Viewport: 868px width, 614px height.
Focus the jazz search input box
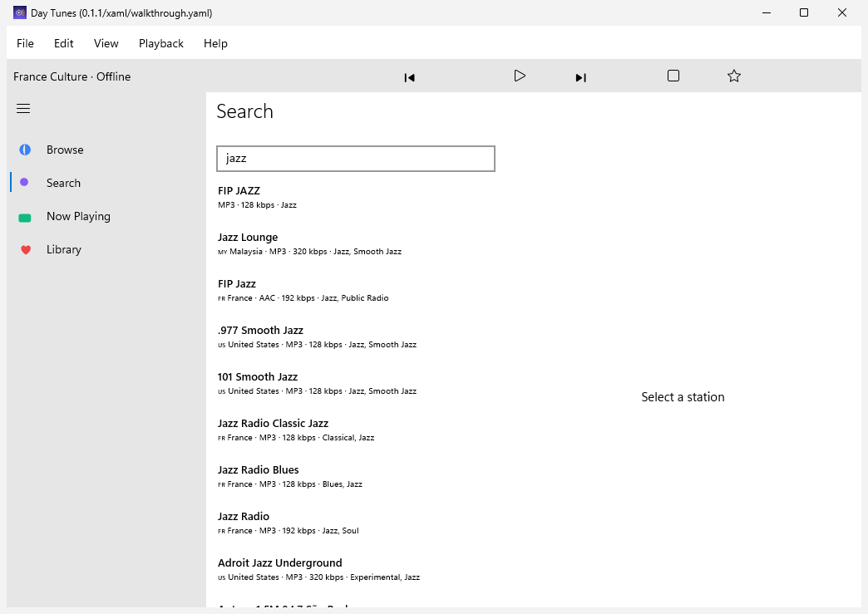coord(355,159)
